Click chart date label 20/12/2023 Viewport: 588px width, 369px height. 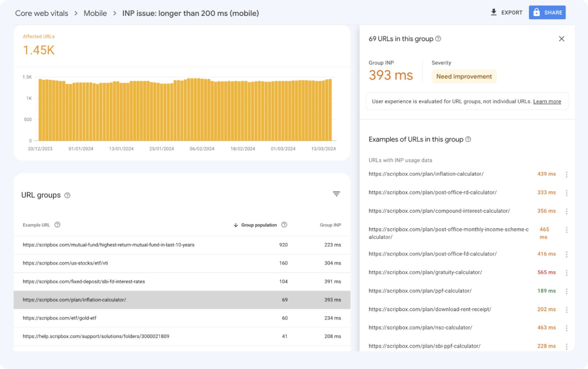coord(40,149)
